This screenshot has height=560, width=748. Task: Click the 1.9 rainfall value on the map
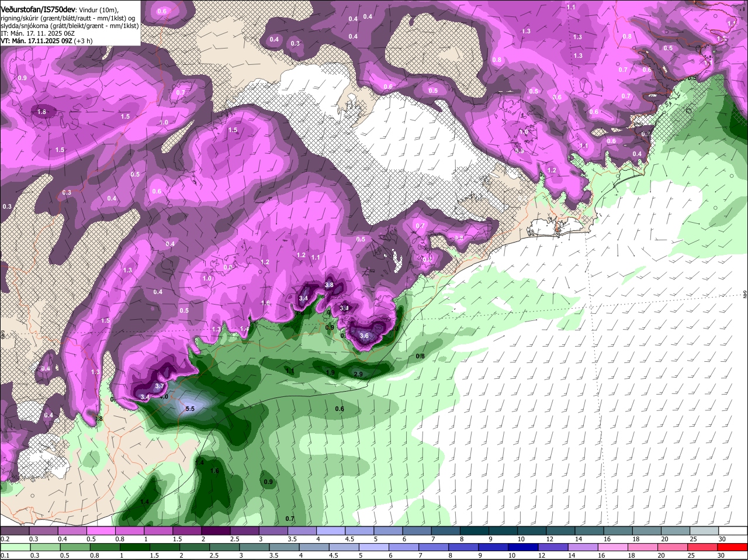pyautogui.click(x=330, y=372)
